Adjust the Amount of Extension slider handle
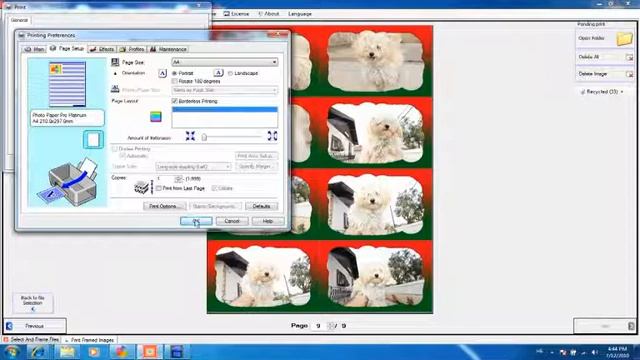This screenshot has height=360, width=640. pos(204,137)
